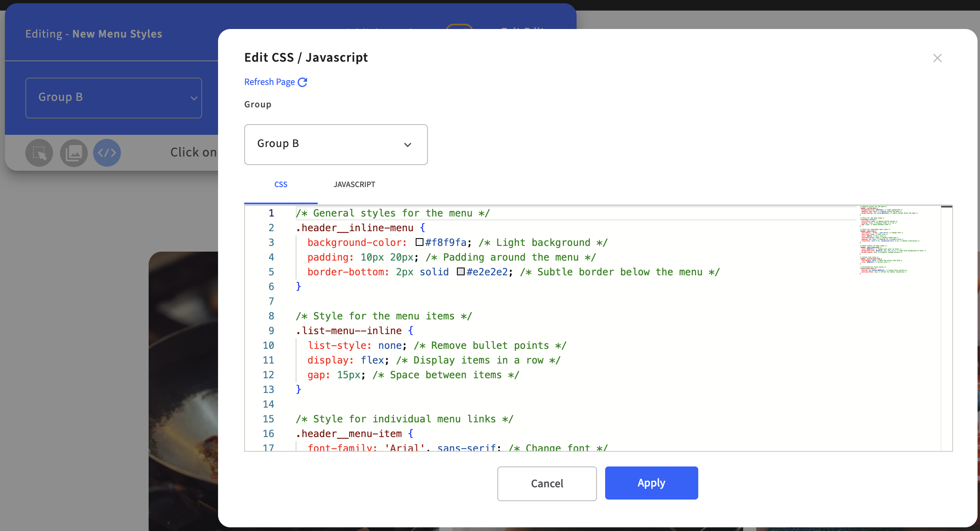This screenshot has width=980, height=531.
Task: Switch to the JAVASCRIPT tab
Action: 354,185
